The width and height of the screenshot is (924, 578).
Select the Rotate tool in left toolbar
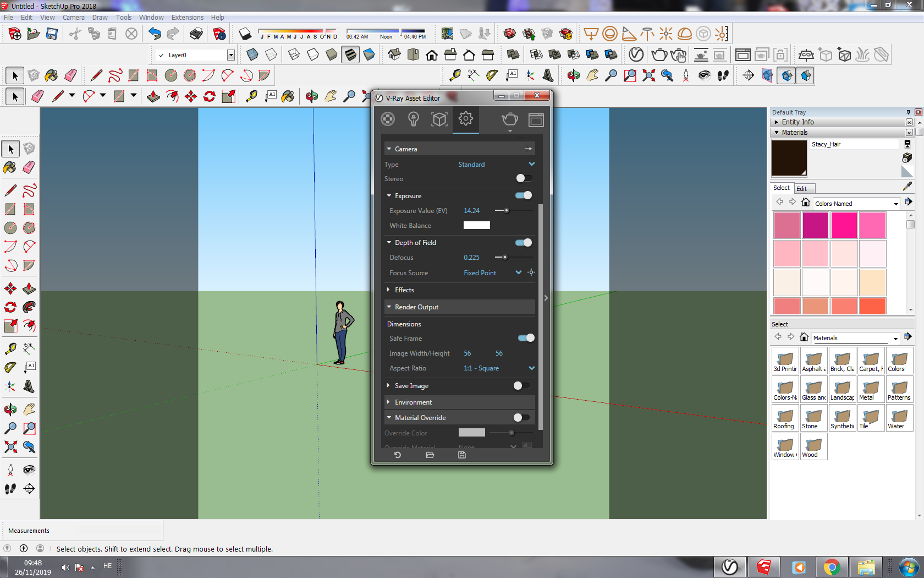[10, 307]
